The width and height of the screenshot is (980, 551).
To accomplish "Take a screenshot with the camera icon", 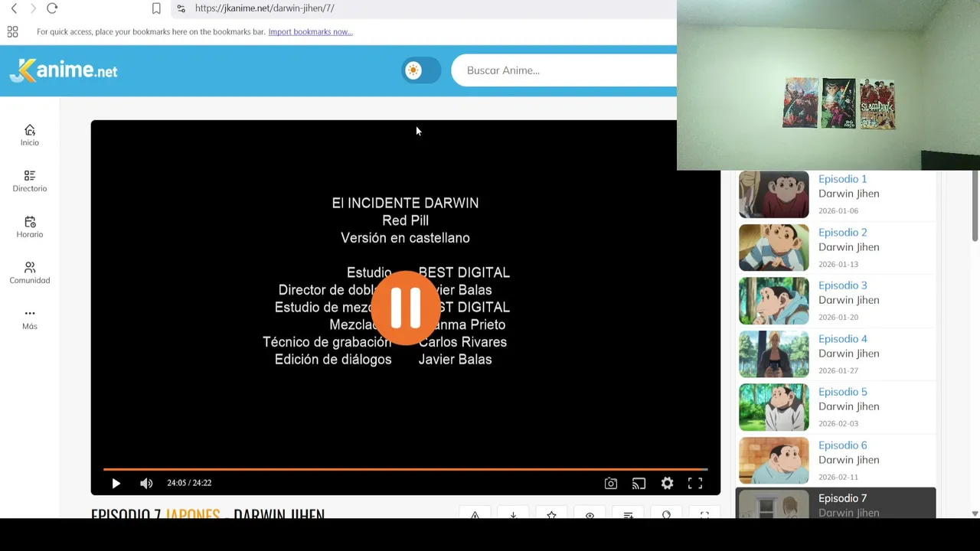I will click(x=611, y=483).
